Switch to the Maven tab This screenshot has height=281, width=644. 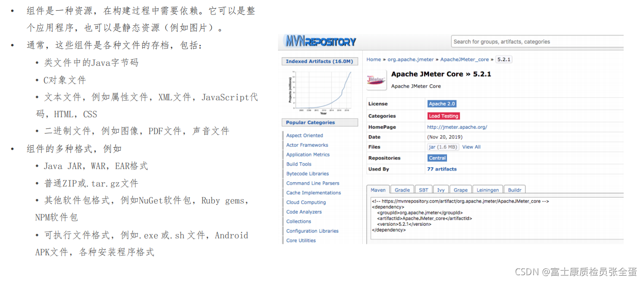click(378, 190)
